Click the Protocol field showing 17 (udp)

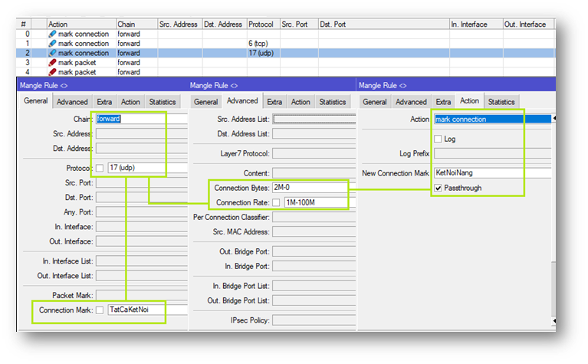147,168
